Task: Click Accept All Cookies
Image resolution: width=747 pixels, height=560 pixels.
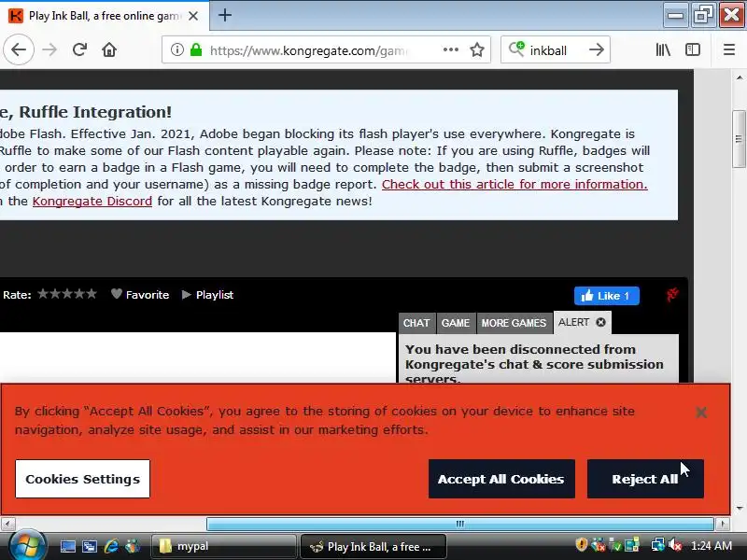Action: (x=501, y=479)
